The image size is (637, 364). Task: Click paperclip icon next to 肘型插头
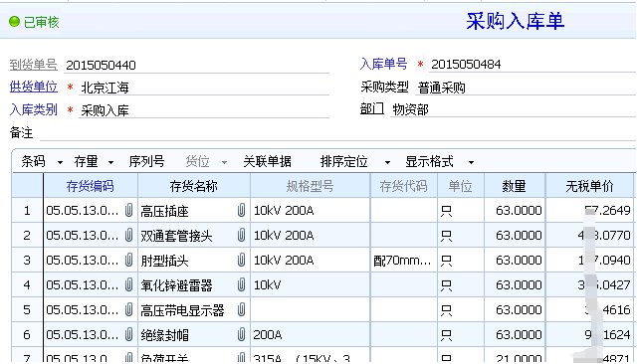point(241,260)
